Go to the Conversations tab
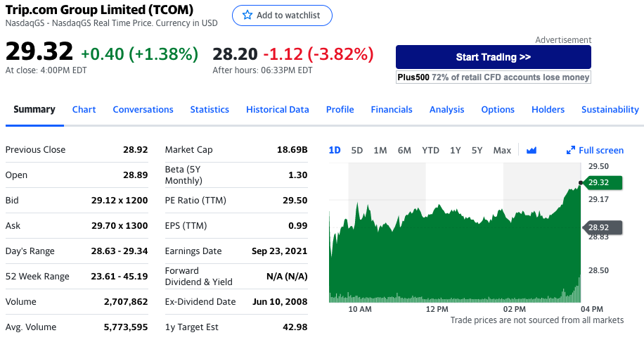Viewport: 644px width, 340px height. tap(143, 109)
